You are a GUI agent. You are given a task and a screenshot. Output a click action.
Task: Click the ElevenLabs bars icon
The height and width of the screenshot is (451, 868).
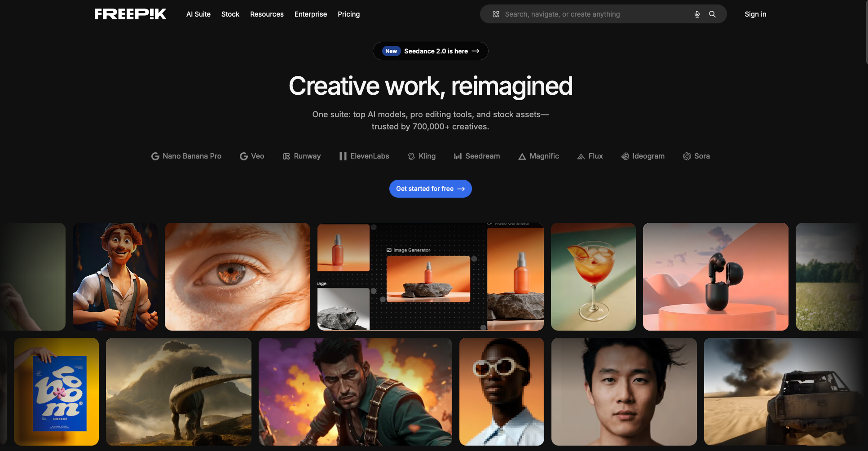pyautogui.click(x=343, y=156)
